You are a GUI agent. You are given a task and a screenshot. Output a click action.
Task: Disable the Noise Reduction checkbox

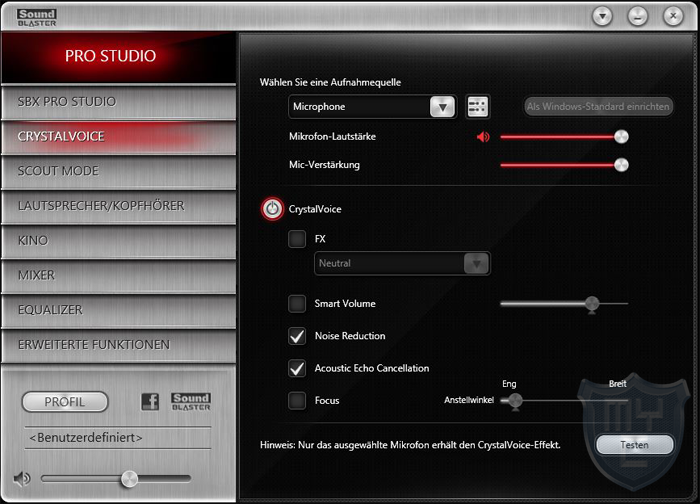pyautogui.click(x=297, y=336)
